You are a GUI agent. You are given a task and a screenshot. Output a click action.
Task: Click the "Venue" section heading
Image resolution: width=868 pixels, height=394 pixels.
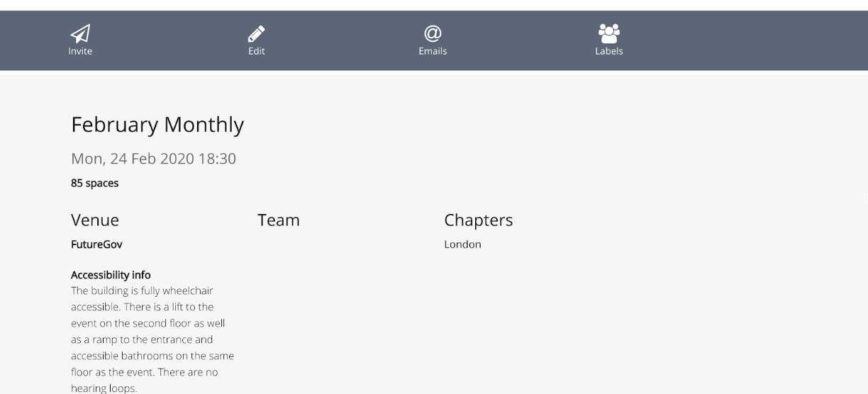pyautogui.click(x=95, y=220)
